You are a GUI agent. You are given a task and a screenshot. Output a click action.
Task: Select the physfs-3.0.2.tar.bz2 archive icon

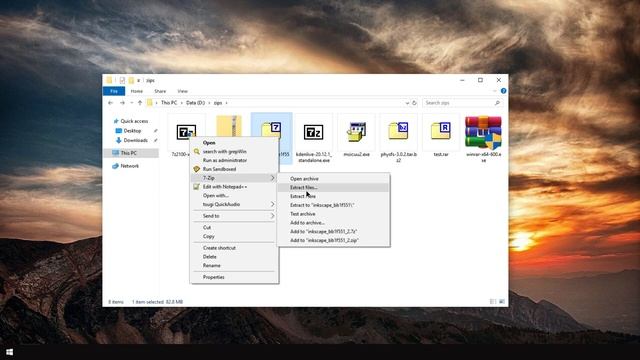(x=398, y=130)
